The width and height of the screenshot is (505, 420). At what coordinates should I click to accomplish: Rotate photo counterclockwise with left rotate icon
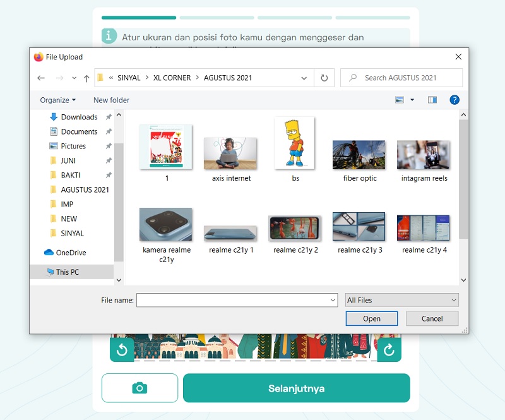click(x=122, y=349)
